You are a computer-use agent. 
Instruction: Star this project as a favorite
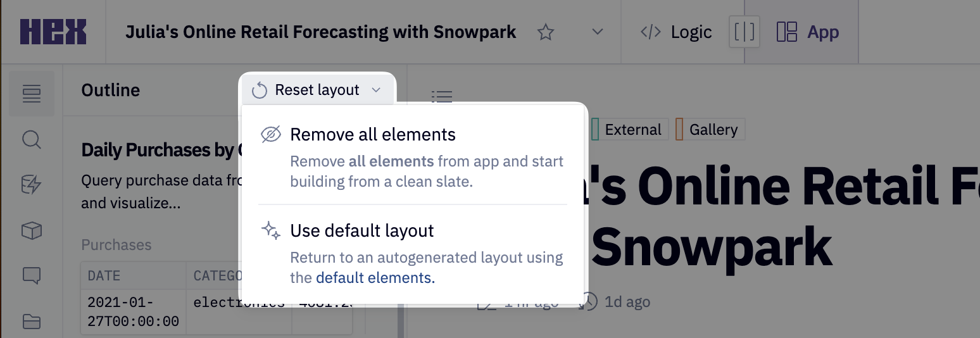545,32
